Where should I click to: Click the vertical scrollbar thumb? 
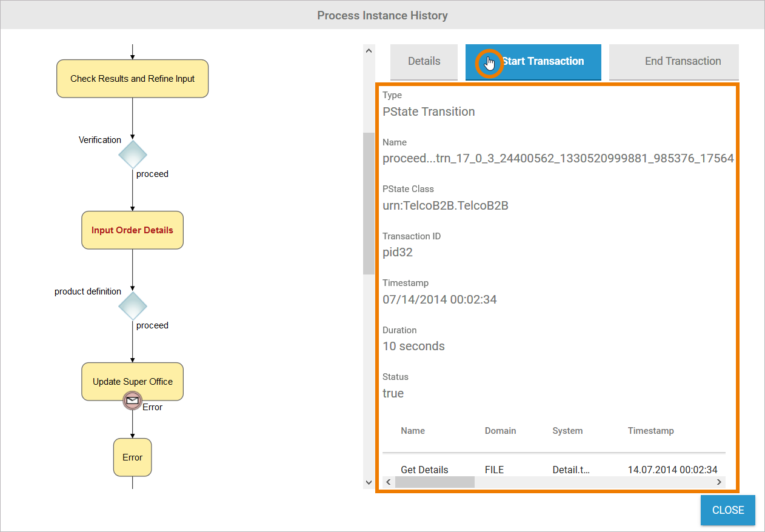[369, 203]
